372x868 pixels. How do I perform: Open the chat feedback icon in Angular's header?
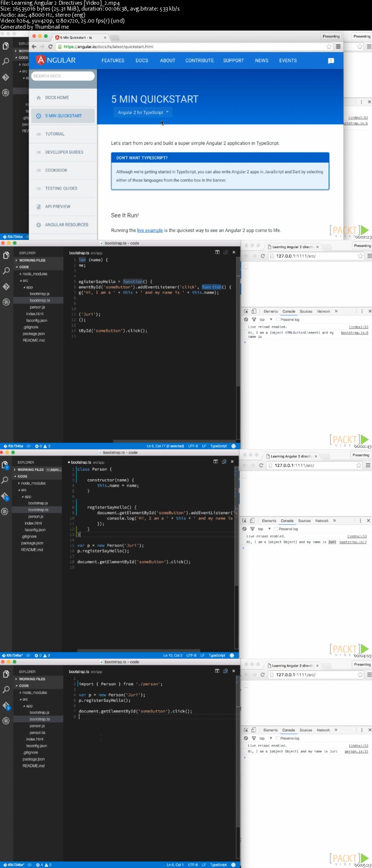[x=331, y=61]
